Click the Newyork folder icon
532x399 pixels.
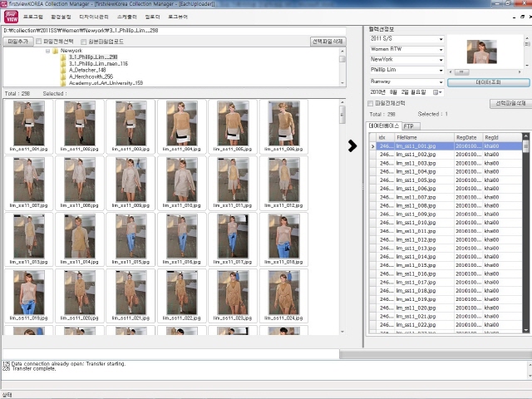pos(56,51)
